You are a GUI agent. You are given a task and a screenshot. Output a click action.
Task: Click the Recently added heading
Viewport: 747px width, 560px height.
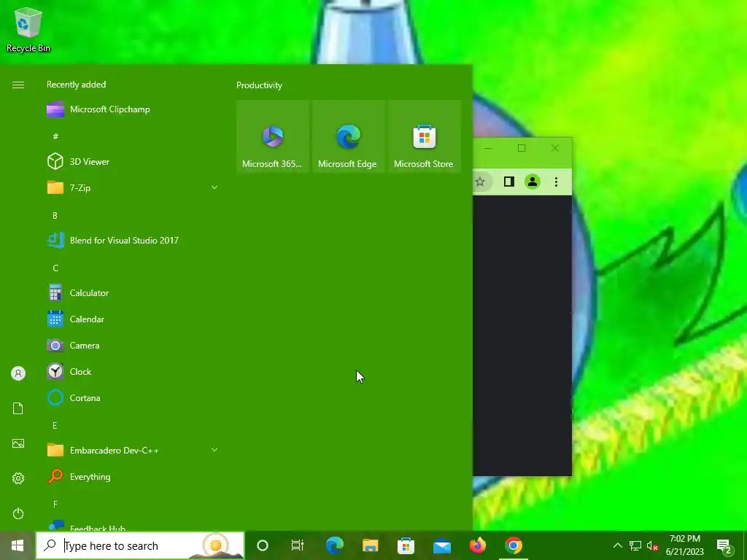tap(76, 85)
